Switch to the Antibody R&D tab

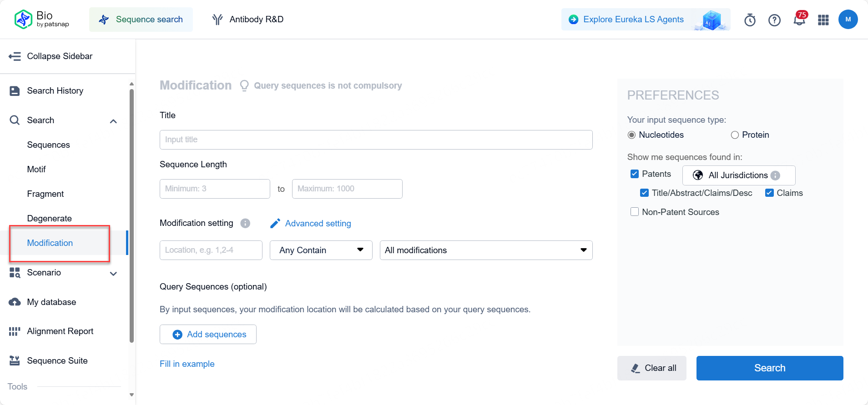coord(248,20)
